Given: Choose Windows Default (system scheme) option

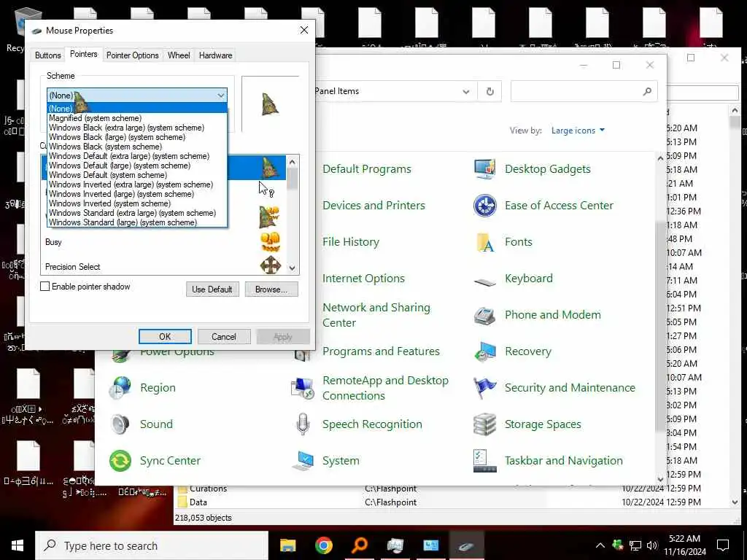Looking at the screenshot, I should [x=137, y=175].
